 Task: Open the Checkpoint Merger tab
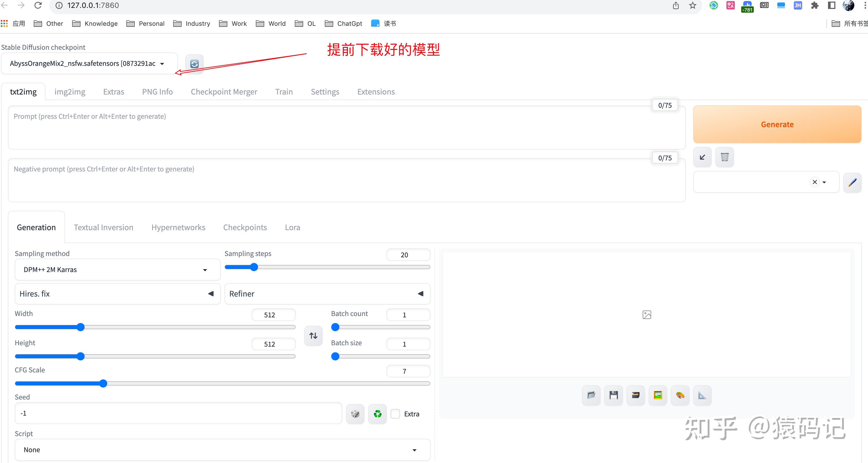224,92
